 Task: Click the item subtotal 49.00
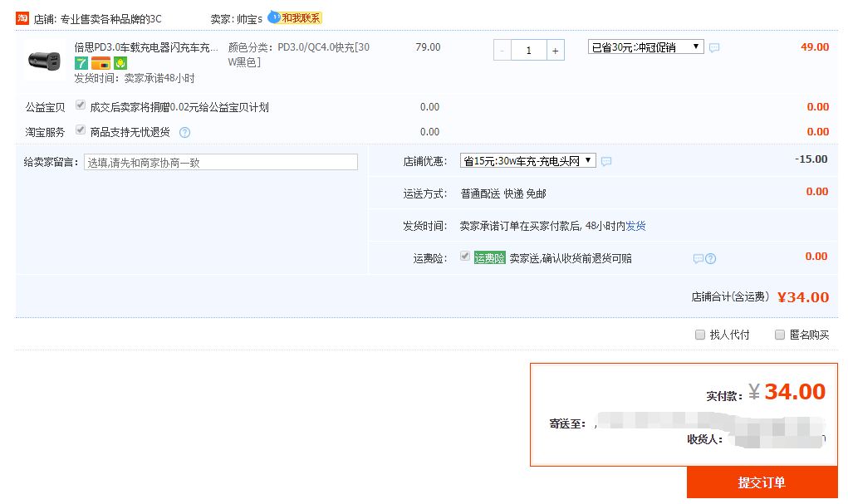[x=815, y=47]
